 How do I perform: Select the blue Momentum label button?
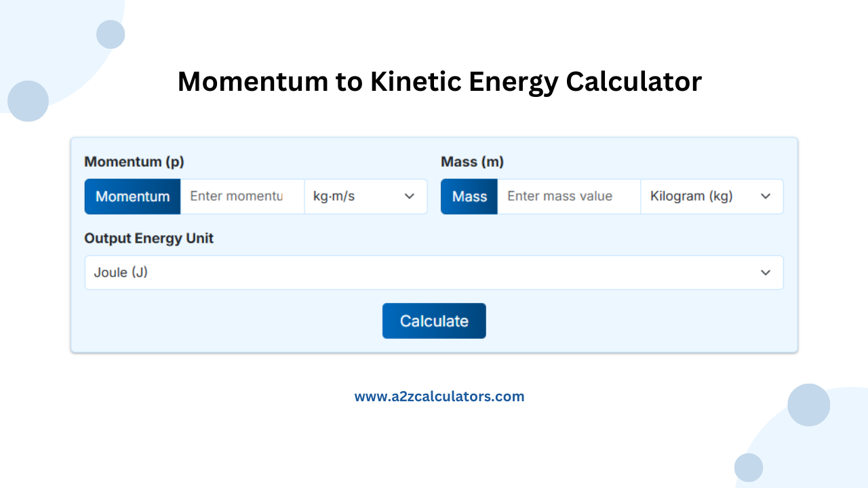pos(132,197)
